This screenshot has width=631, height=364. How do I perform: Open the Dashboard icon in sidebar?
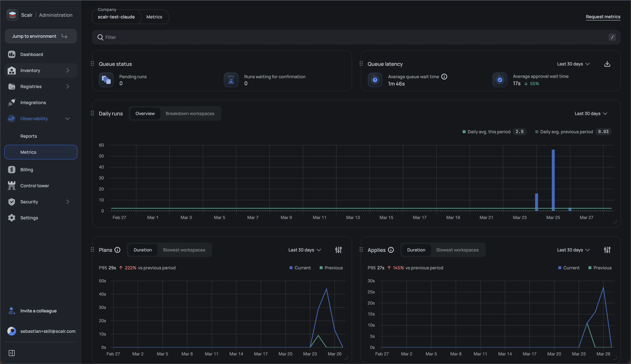click(12, 54)
